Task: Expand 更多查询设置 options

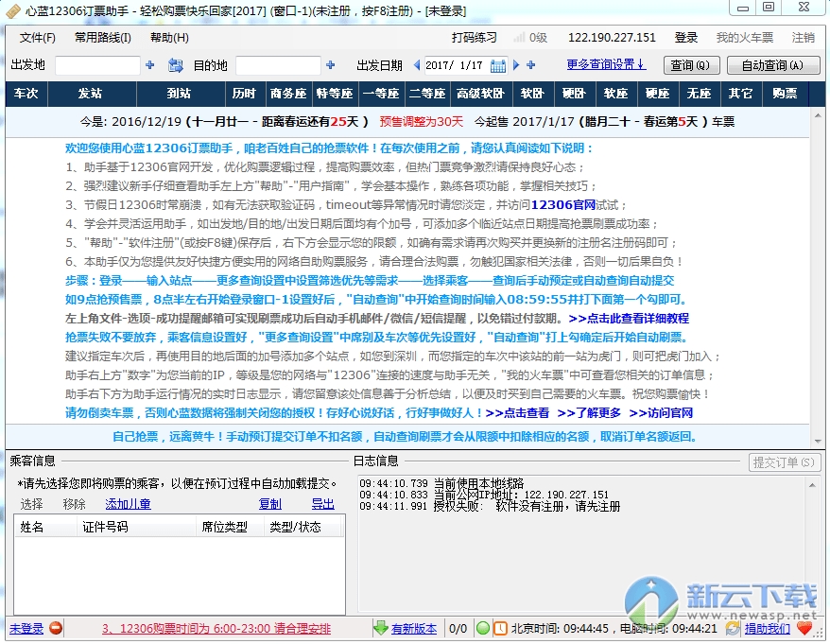Action: pyautogui.click(x=606, y=64)
